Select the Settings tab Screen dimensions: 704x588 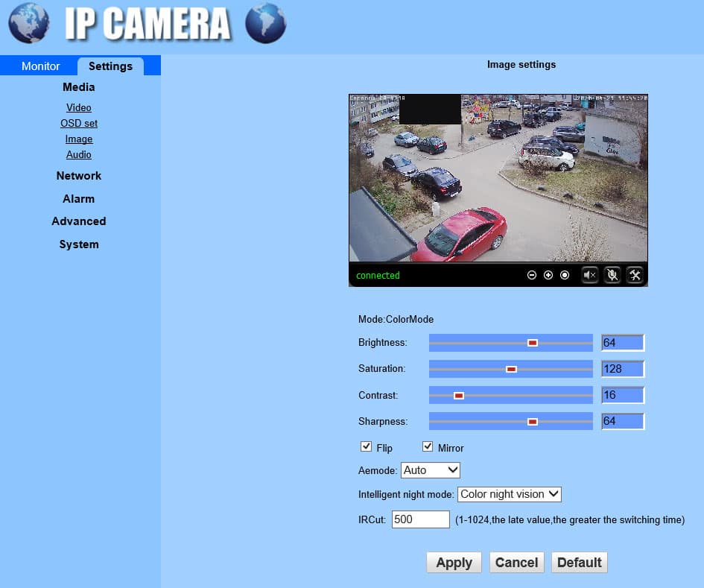click(x=110, y=66)
